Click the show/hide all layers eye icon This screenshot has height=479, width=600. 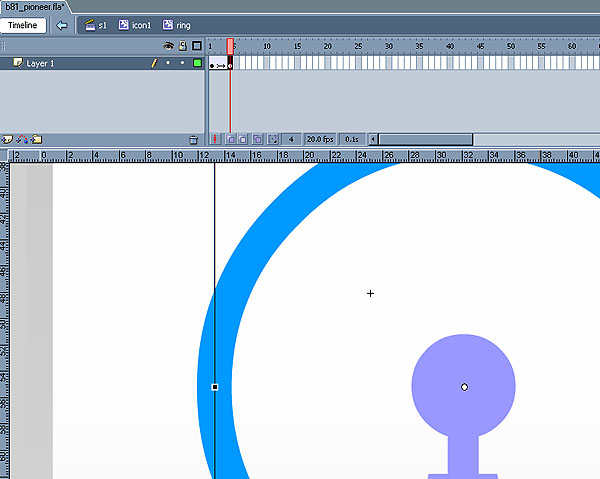point(168,46)
